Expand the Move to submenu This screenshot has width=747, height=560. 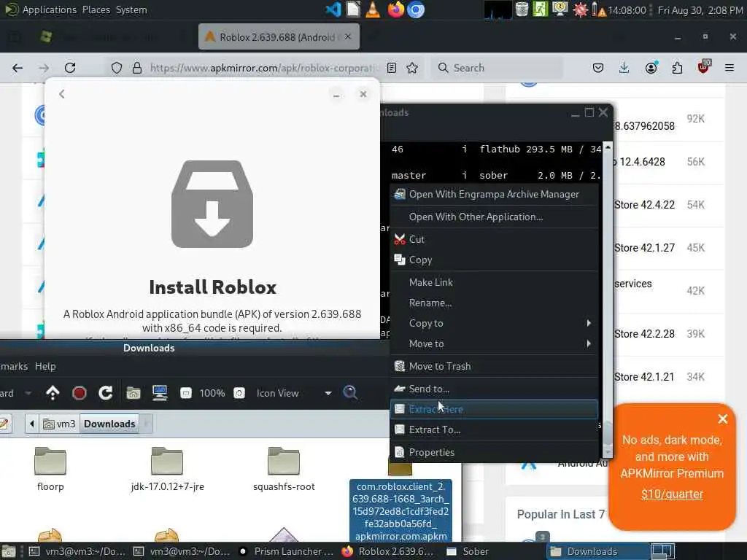[x=494, y=344]
